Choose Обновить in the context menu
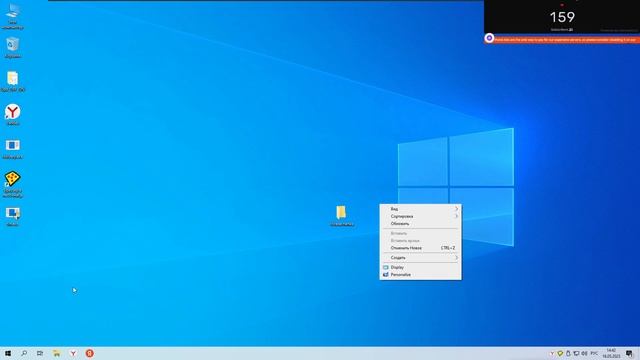Image resolution: width=640 pixels, height=360 pixels. pyautogui.click(x=420, y=224)
